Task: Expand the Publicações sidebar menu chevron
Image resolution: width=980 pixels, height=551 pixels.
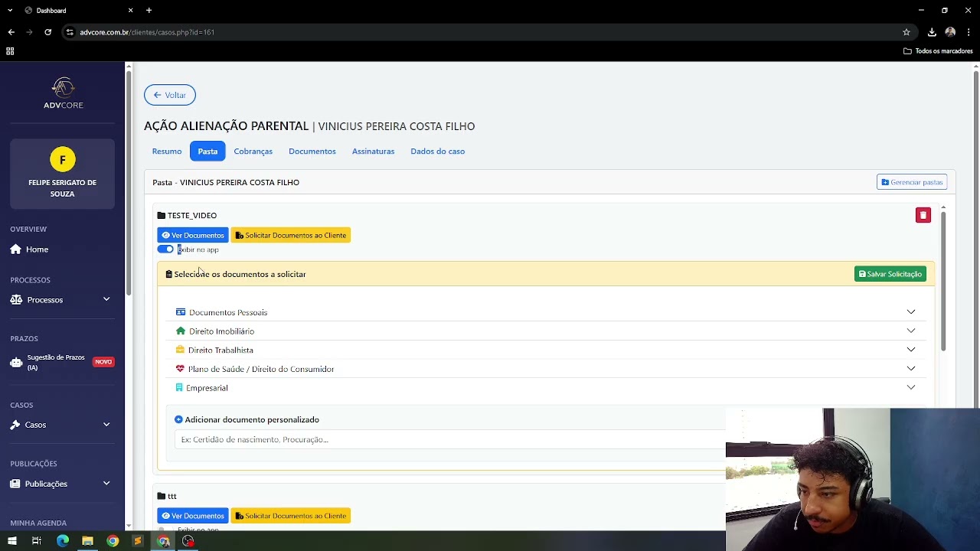Action: (x=106, y=483)
